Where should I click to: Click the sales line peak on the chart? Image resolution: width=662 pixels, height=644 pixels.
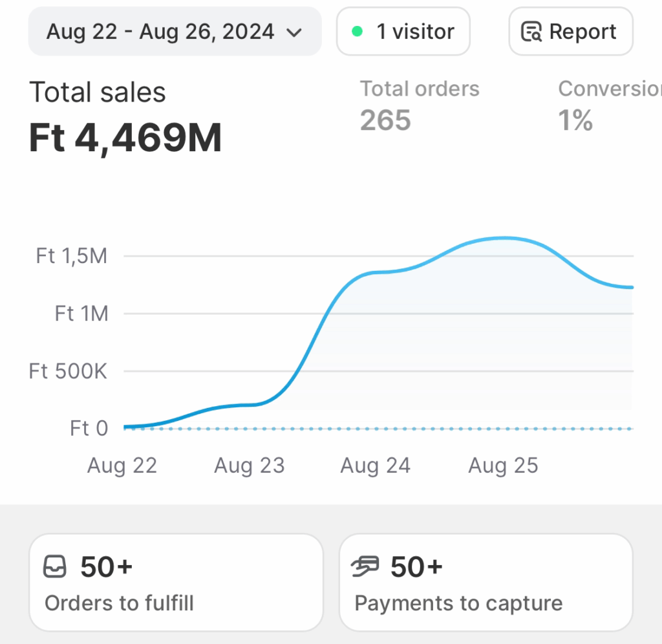[504, 238]
